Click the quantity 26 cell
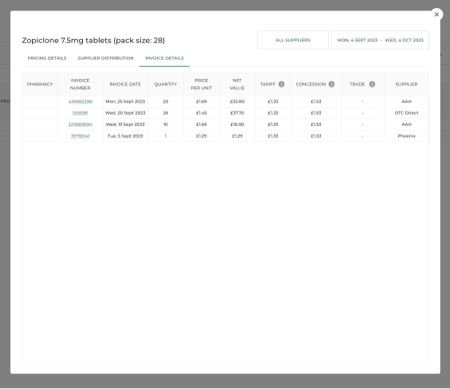This screenshot has width=450, height=389. pos(165,113)
